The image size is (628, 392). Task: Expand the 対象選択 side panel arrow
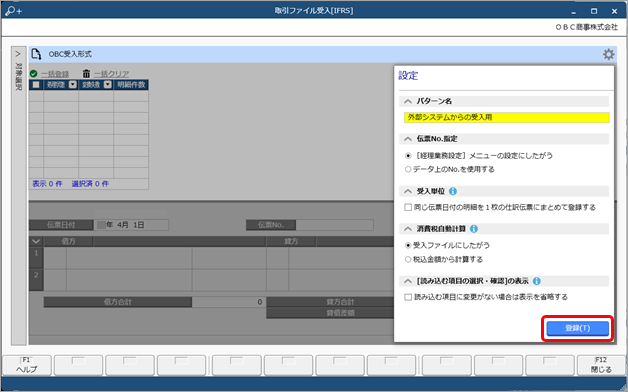[x=18, y=54]
